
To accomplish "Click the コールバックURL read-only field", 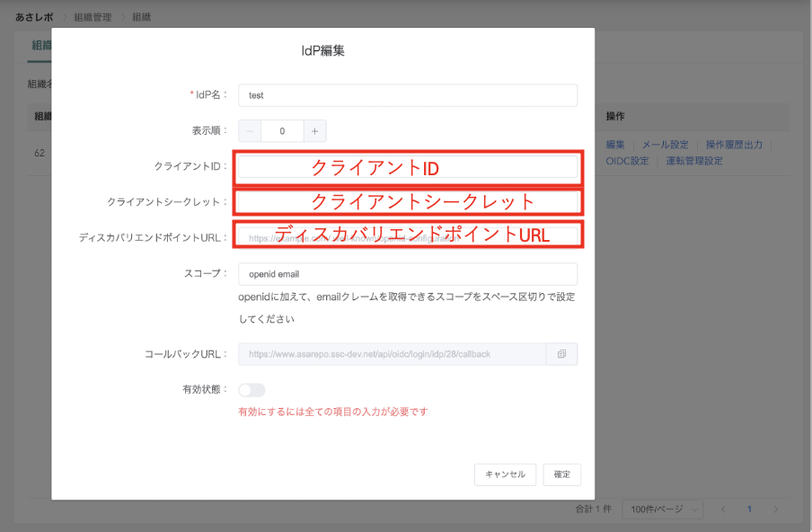I will pyautogui.click(x=392, y=354).
